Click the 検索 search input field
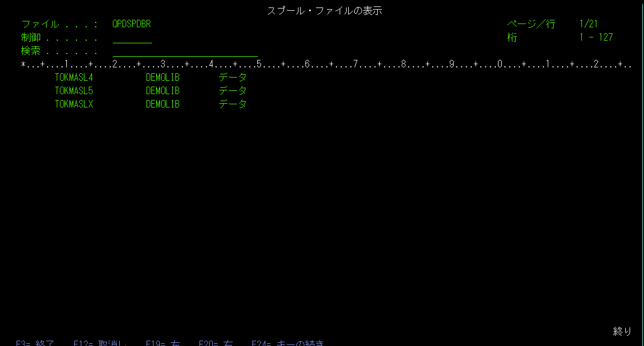The width and height of the screenshot is (644, 346). click(x=185, y=52)
